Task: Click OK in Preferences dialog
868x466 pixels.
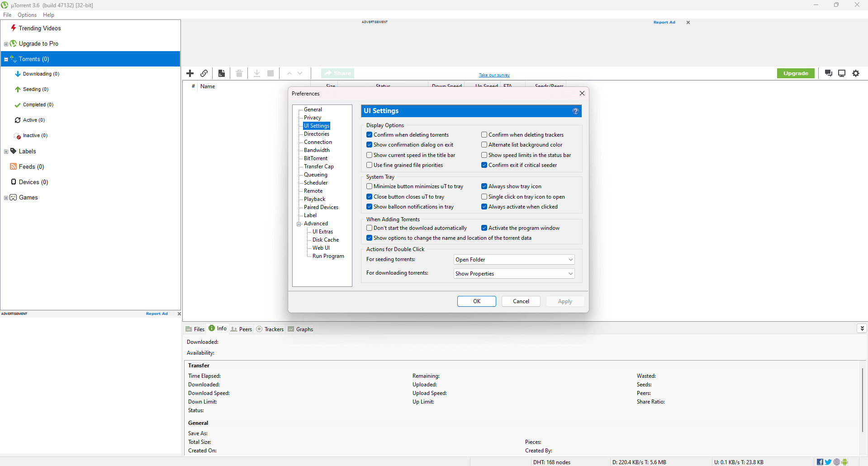Action: [477, 301]
